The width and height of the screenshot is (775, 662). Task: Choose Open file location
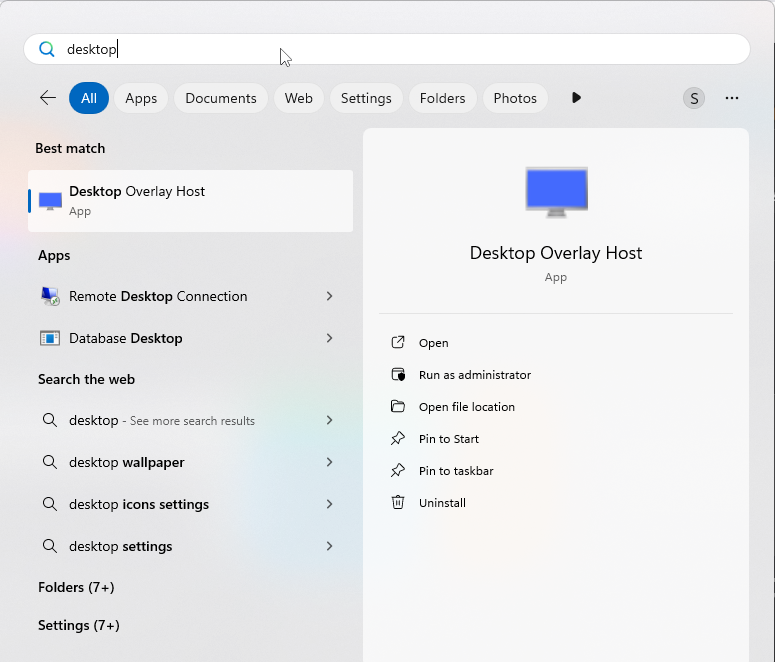467,406
